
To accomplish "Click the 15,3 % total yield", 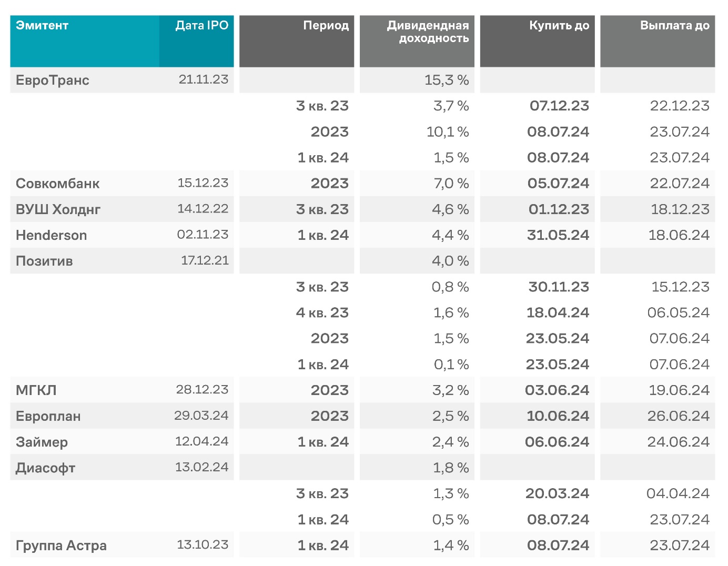I will click(447, 80).
